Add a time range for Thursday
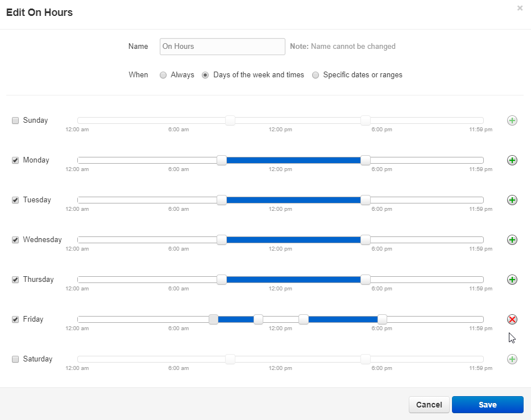This screenshot has height=420, width=531. pos(512,280)
